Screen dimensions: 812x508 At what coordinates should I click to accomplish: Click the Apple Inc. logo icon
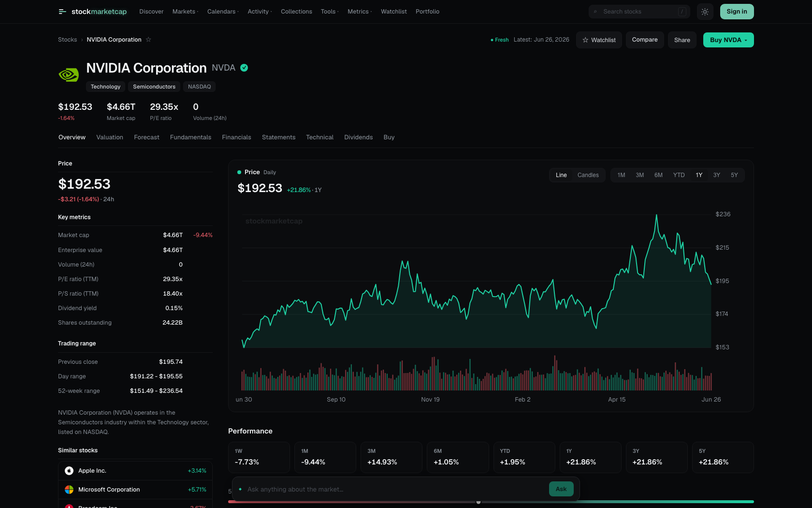pyautogui.click(x=69, y=471)
